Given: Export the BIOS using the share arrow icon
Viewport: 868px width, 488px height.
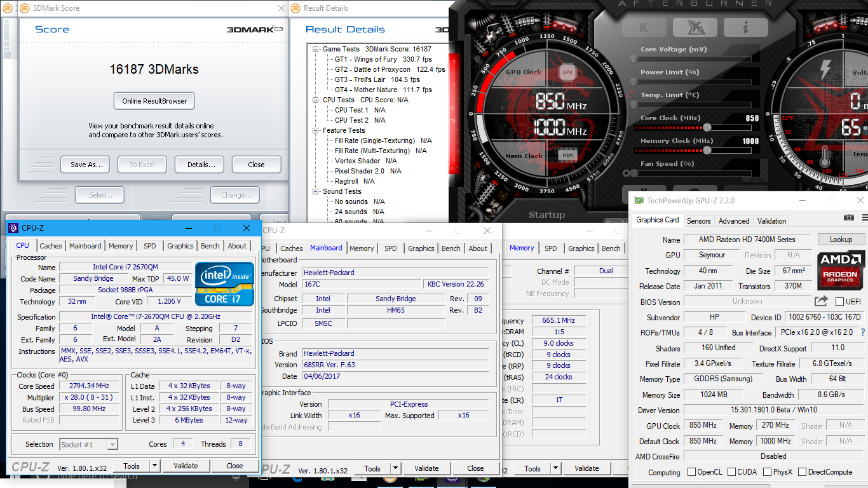Looking at the screenshot, I should tap(822, 301).
